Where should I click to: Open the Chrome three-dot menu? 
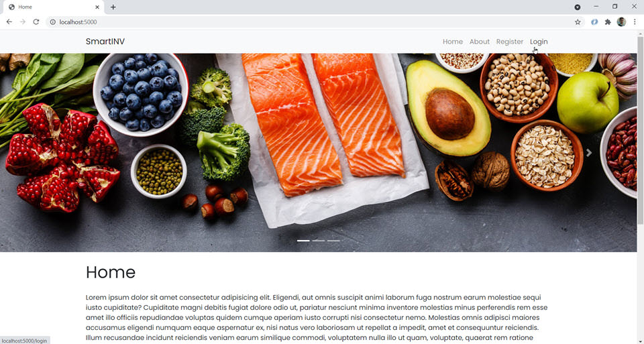coord(635,22)
